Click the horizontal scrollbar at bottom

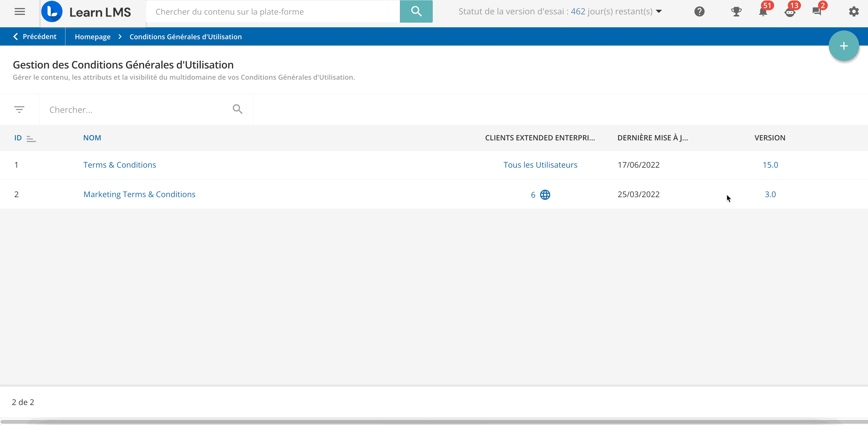click(434, 422)
